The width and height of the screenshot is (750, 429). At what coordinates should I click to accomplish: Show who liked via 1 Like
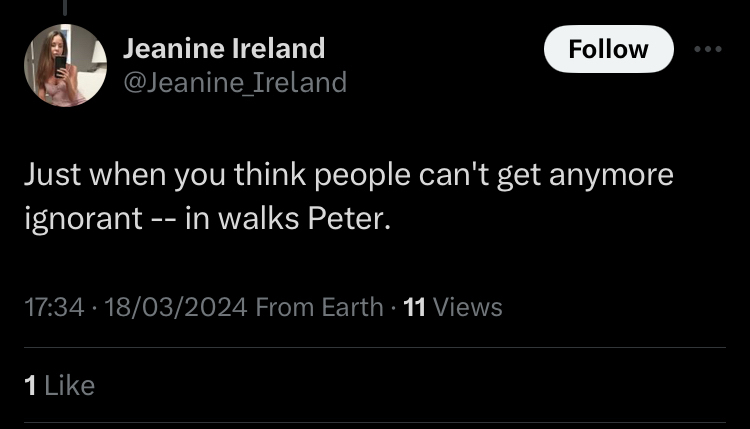59,385
